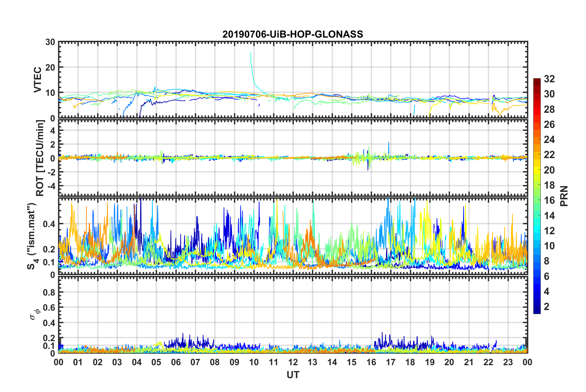Click the UT axis tick label 19

(430, 362)
